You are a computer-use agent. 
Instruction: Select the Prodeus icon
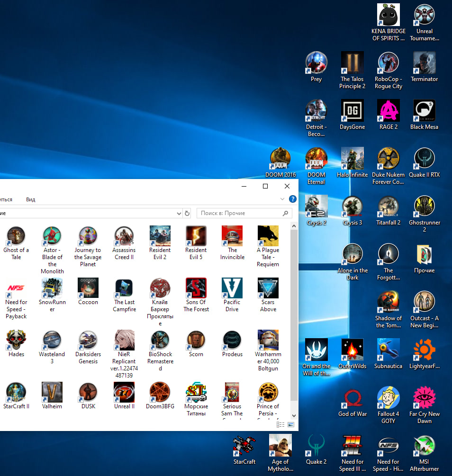pyautogui.click(x=232, y=340)
